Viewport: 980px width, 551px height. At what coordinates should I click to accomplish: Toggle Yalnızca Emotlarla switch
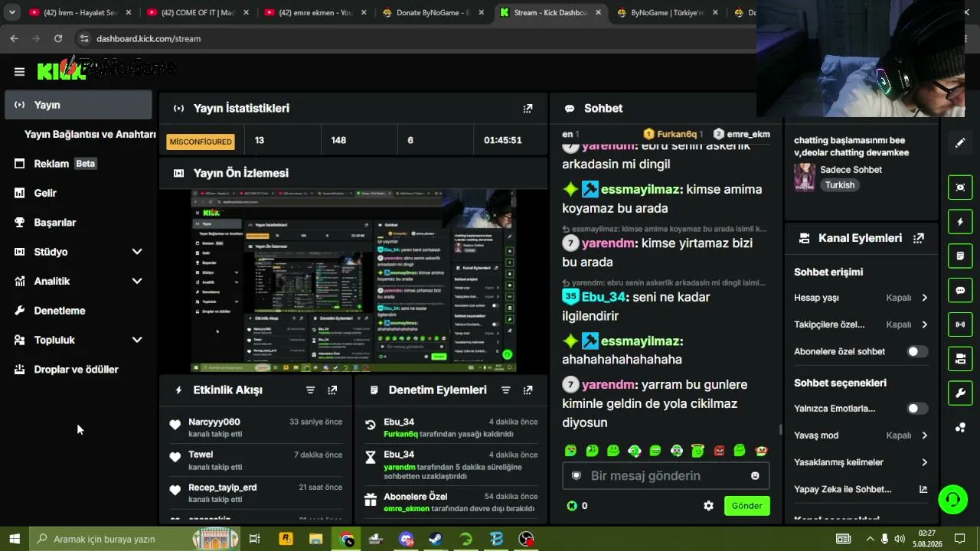point(917,409)
